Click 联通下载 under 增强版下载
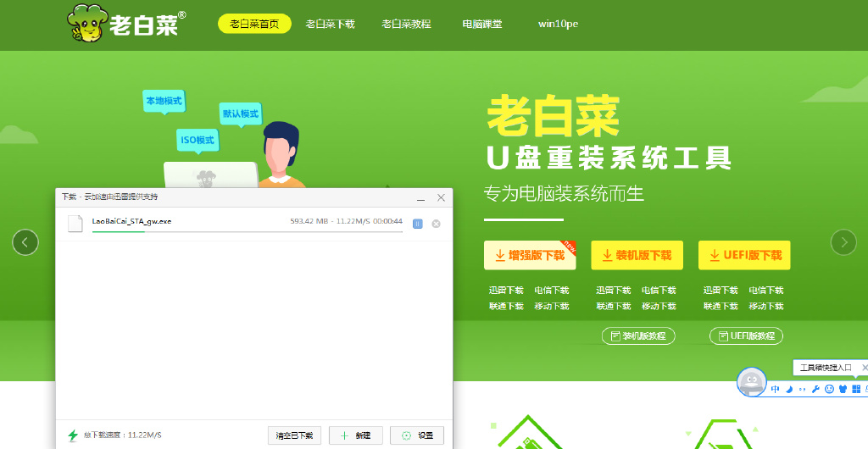Image resolution: width=868 pixels, height=449 pixels. click(x=507, y=307)
